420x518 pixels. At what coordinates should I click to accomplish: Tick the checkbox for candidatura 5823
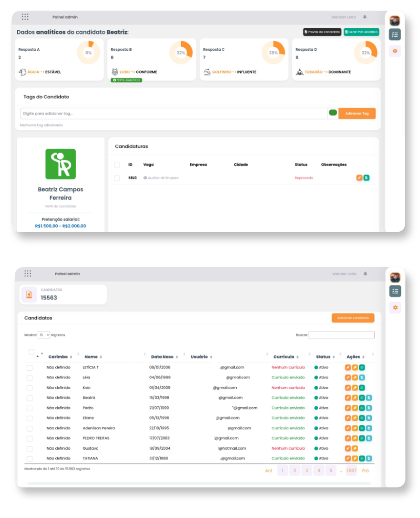117,178
